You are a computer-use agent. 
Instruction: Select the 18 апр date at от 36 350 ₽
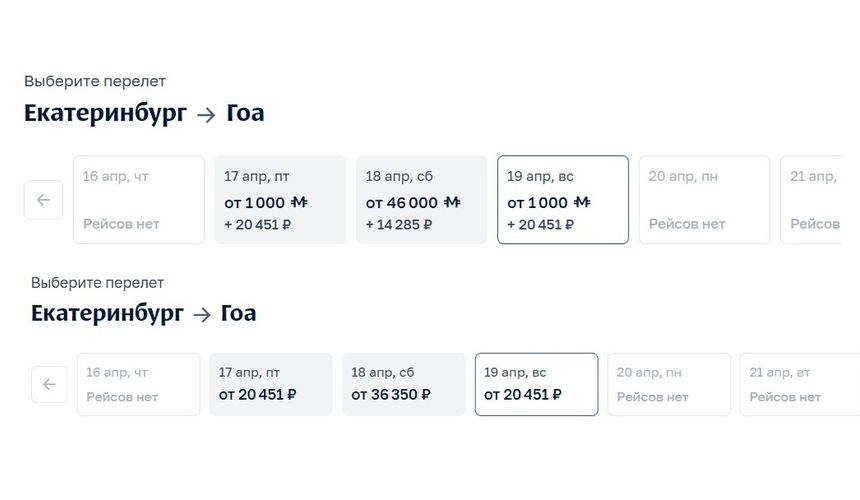(403, 384)
